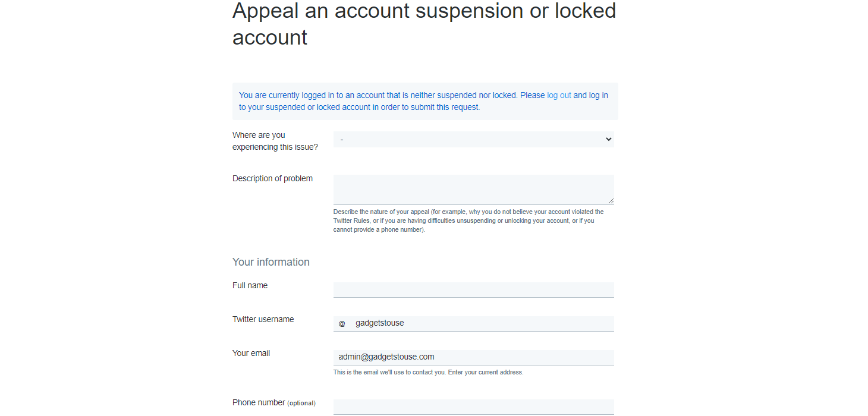Click the "Where are you experiencing this issue?" label
The width and height of the screenshot is (868, 416).
275,141
